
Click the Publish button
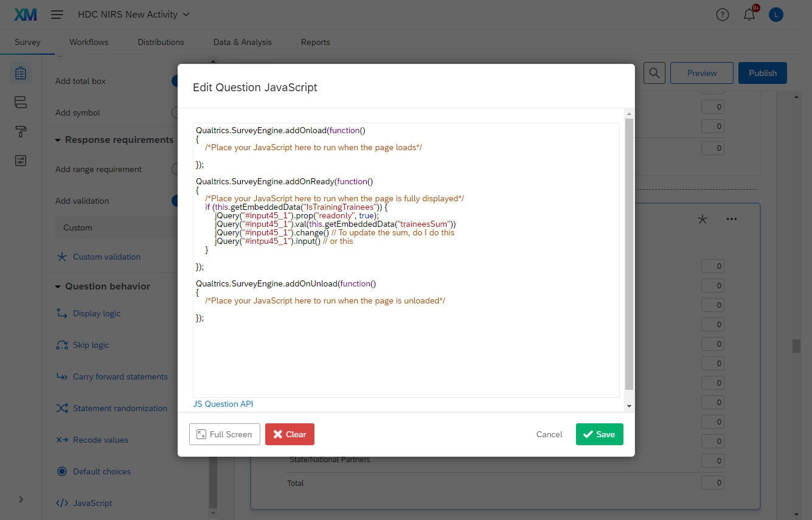pyautogui.click(x=763, y=73)
